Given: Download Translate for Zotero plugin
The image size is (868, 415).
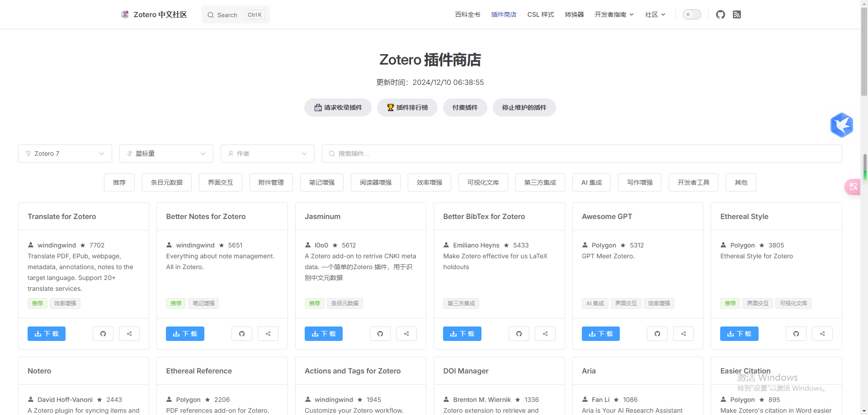Looking at the screenshot, I should (x=47, y=334).
